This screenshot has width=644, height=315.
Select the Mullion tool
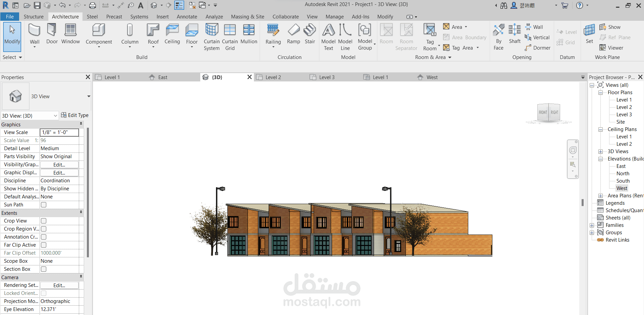249,34
